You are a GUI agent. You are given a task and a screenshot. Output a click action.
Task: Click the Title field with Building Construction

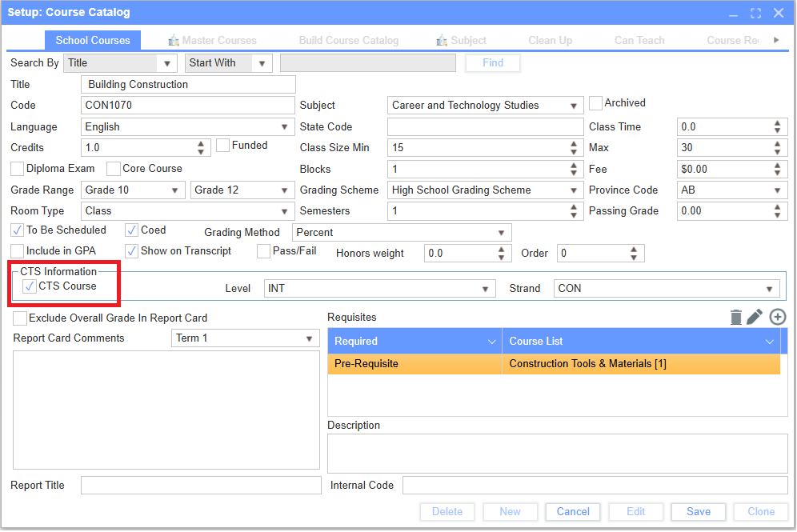(188, 85)
